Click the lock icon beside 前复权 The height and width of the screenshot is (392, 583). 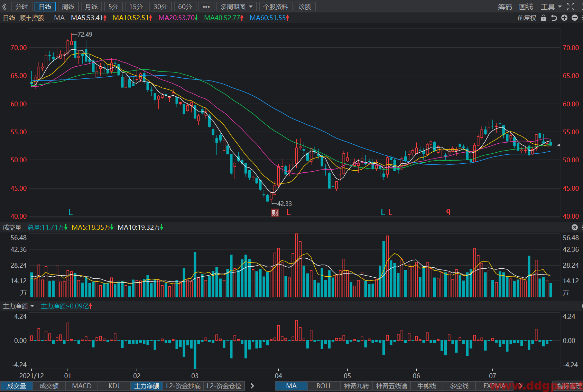click(544, 18)
